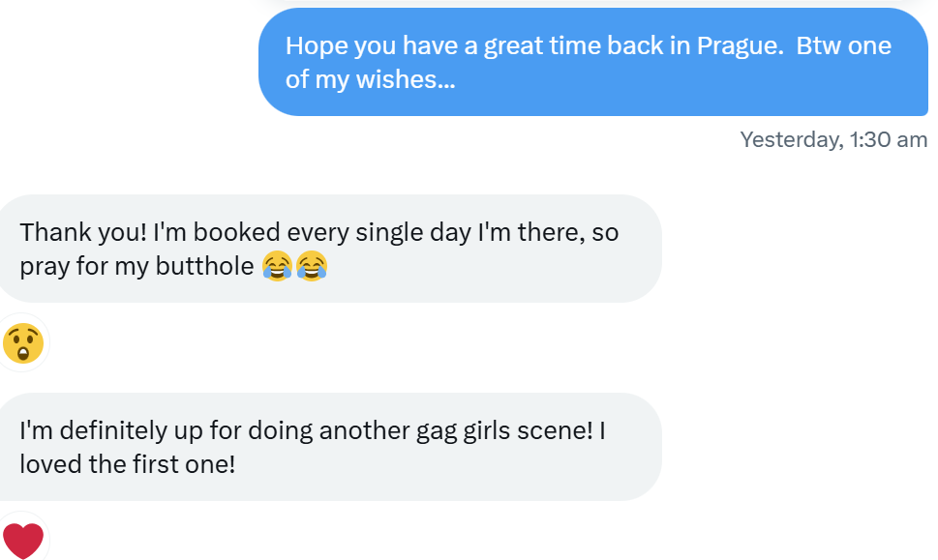Viewport: 938px width, 560px height.
Task: Select the "Thank you! I'm booked" message bubble
Action: pos(329,249)
